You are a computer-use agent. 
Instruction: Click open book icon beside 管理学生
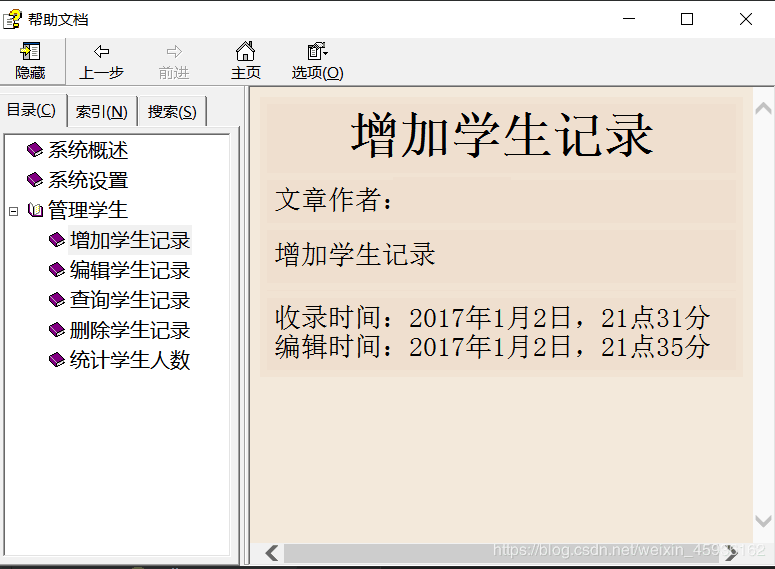coord(35,210)
